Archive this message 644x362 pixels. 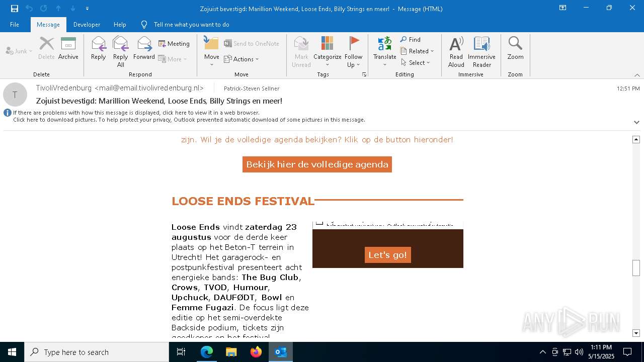(x=68, y=48)
